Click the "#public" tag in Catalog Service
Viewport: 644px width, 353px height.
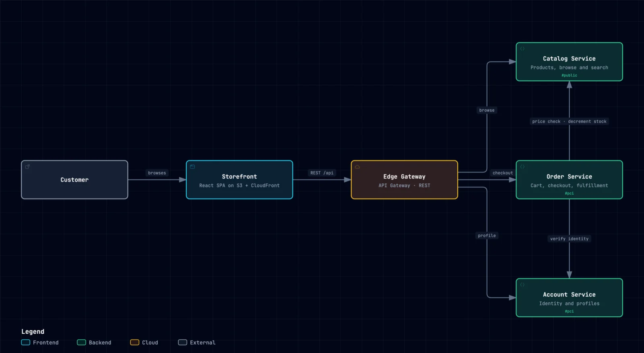tap(570, 76)
